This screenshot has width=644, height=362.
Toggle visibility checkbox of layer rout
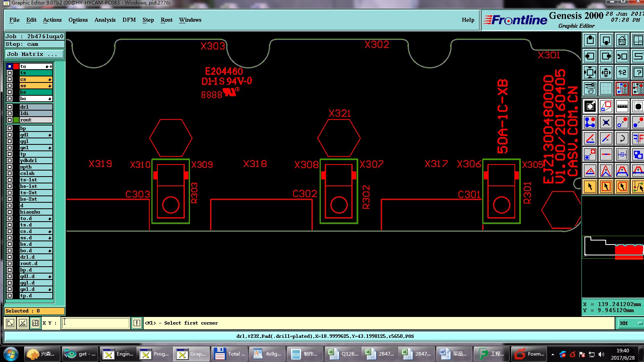point(10,120)
